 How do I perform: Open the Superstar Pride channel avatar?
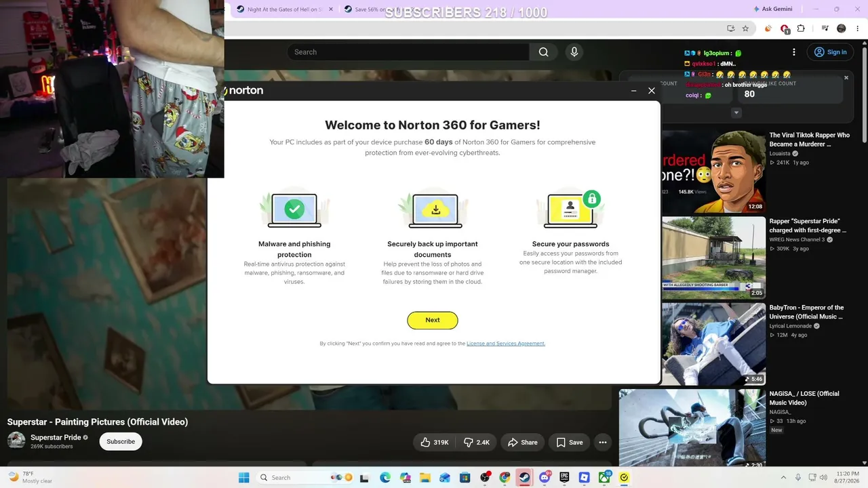(16, 441)
